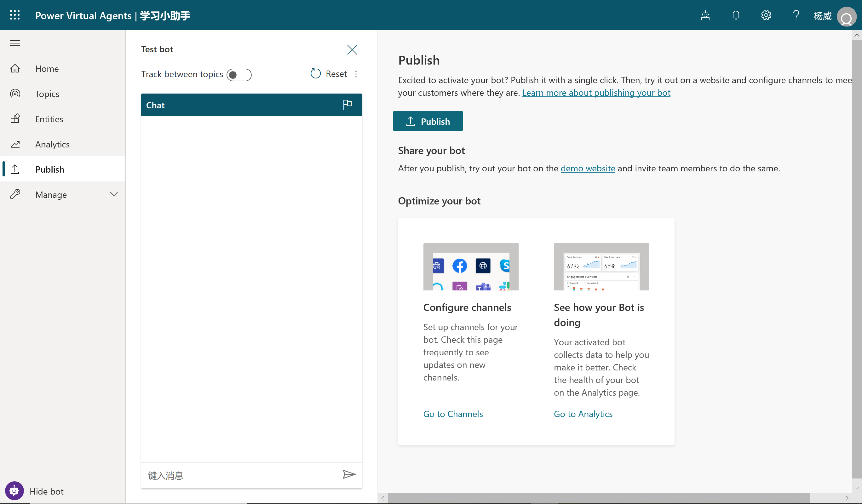Image resolution: width=862 pixels, height=504 pixels.
Task: Click the horizontal scrollbar at bottom
Action: tap(599, 498)
